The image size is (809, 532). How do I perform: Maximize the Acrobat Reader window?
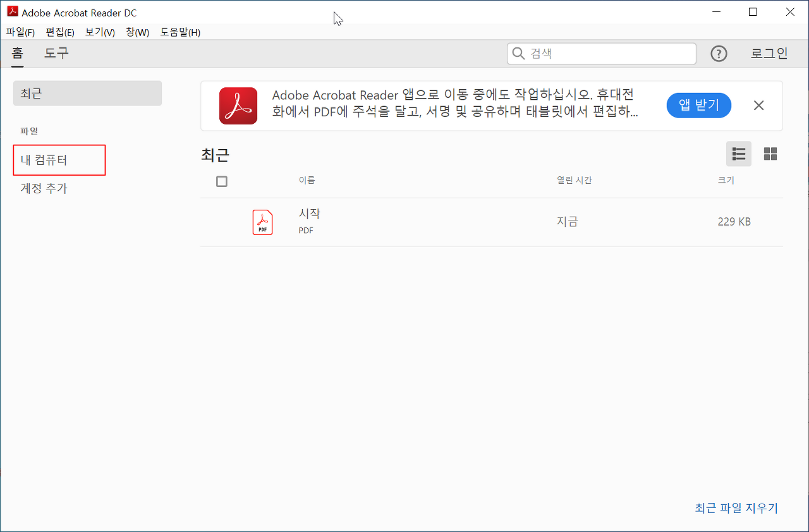pos(753,12)
